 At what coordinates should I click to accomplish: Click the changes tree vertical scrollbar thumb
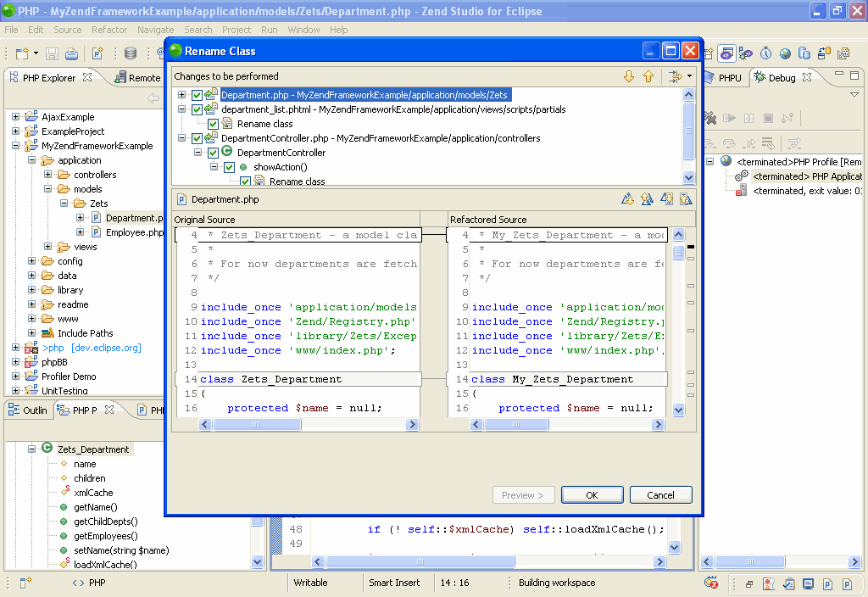pos(688,131)
